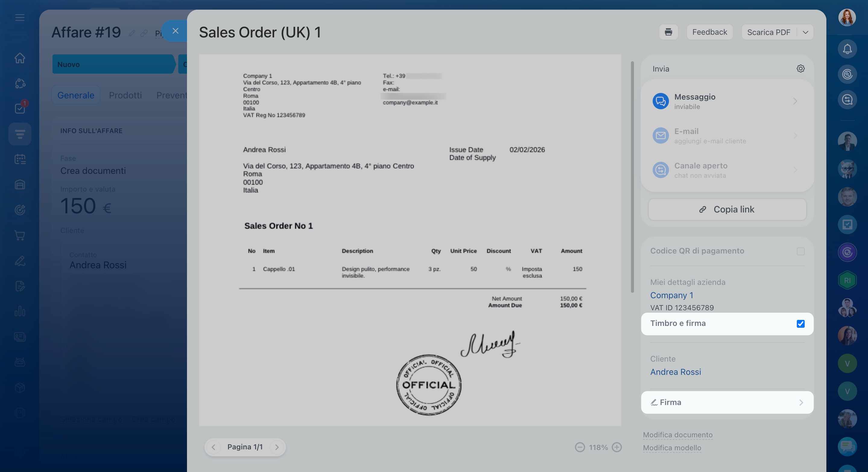Open the home icon in sidebar
The height and width of the screenshot is (472, 868).
click(20, 58)
